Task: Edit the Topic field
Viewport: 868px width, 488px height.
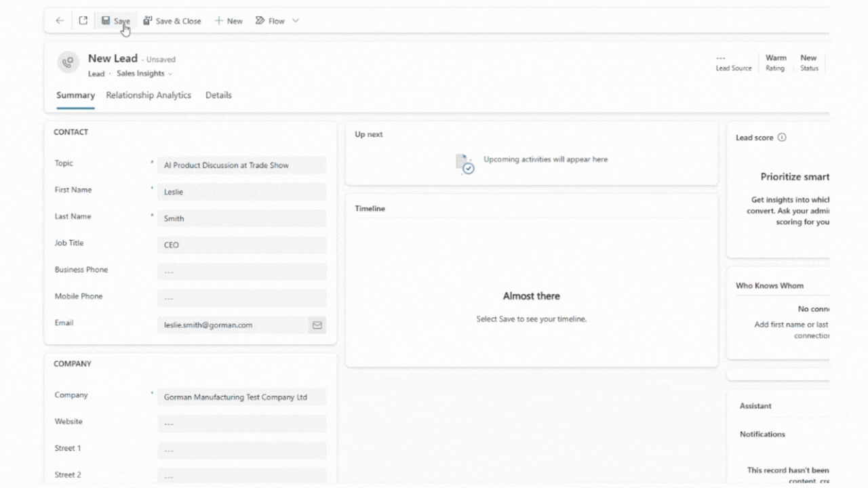Action: [242, 165]
